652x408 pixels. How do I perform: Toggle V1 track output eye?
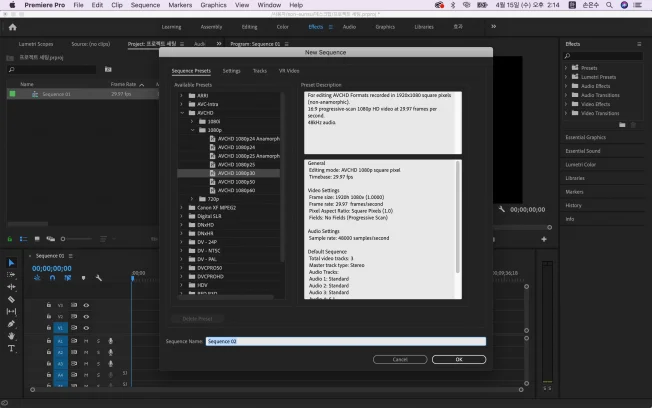tap(86, 328)
